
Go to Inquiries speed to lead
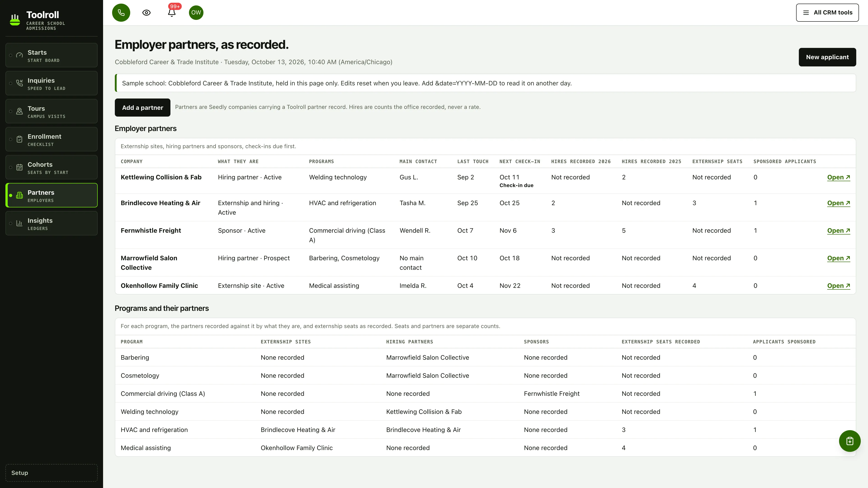tap(52, 83)
